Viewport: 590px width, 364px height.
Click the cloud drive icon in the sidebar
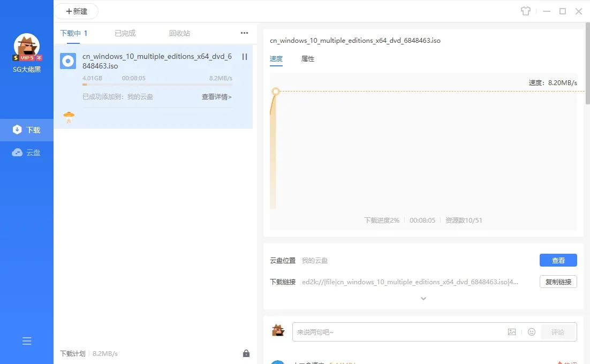point(17,153)
